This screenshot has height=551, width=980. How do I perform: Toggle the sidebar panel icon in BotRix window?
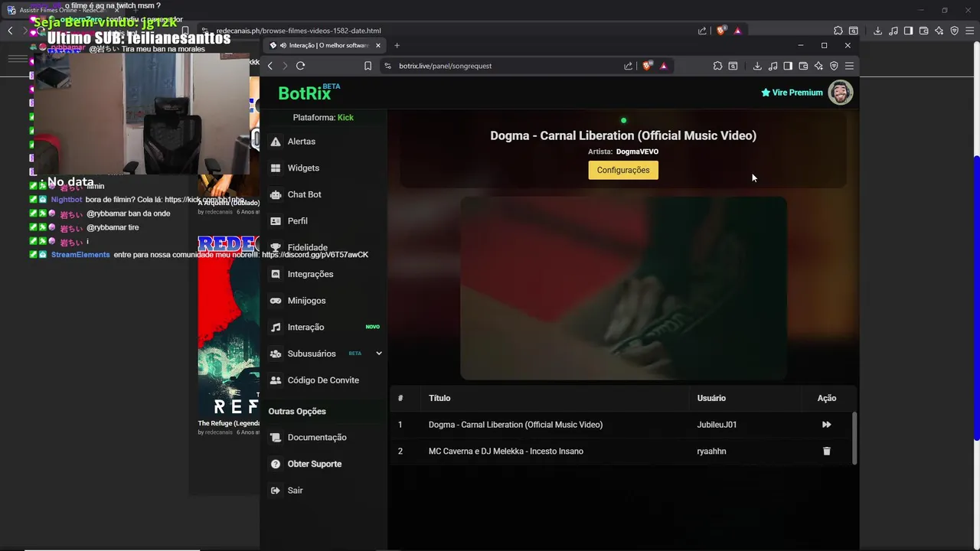coord(788,66)
